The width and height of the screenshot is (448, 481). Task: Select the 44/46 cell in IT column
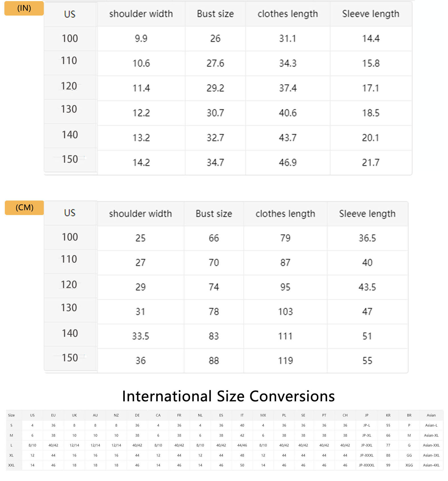click(x=242, y=445)
